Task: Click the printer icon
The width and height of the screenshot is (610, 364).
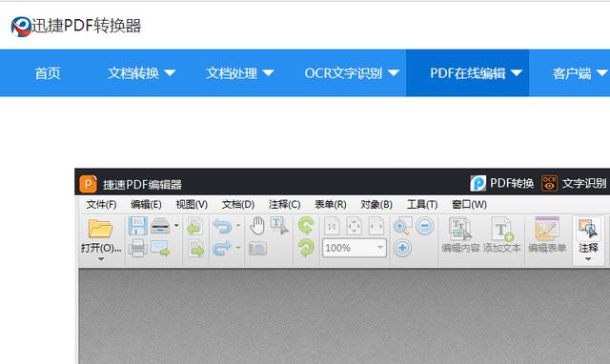Action: point(137,248)
